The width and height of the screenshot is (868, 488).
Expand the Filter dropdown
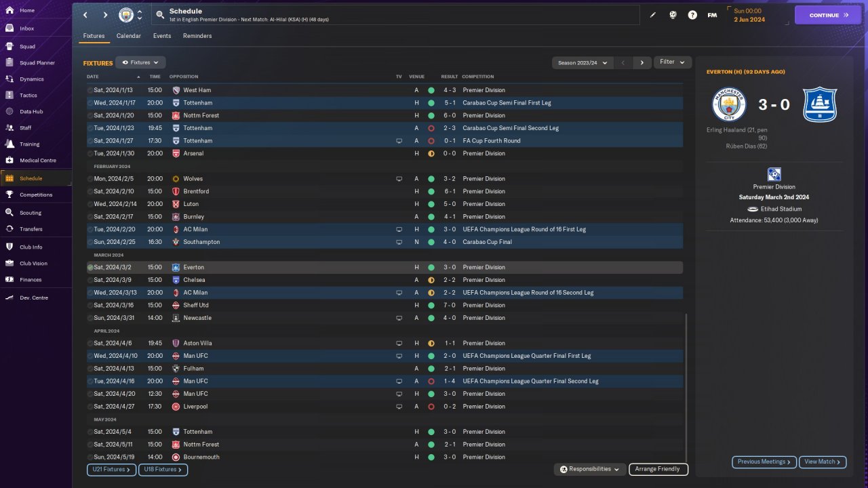pos(673,62)
